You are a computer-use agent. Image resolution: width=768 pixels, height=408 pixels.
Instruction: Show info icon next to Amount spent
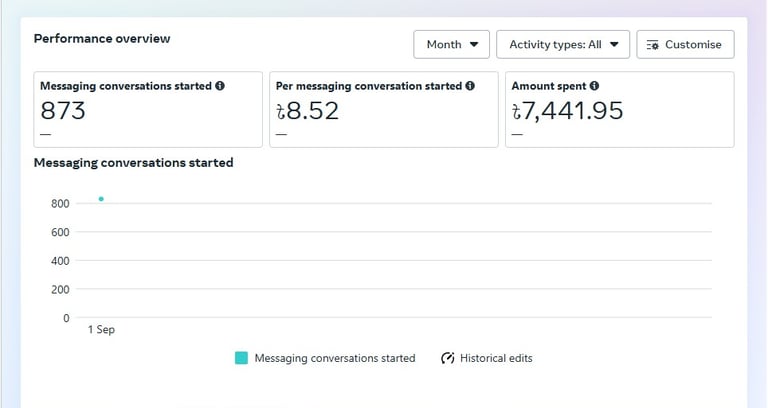coord(594,86)
